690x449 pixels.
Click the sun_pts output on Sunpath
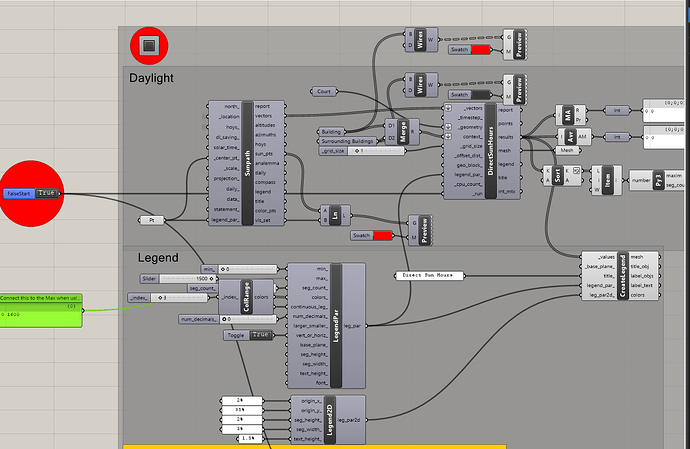coord(264,154)
